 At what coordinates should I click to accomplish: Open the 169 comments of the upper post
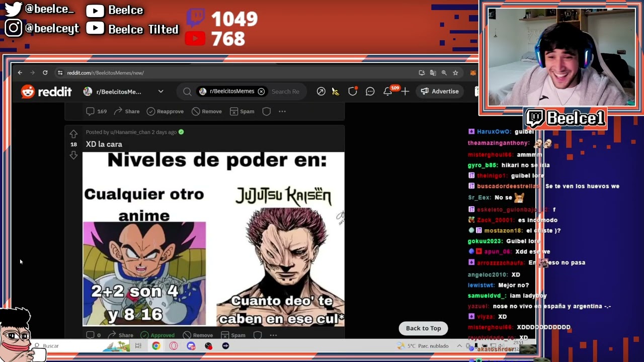pos(96,111)
